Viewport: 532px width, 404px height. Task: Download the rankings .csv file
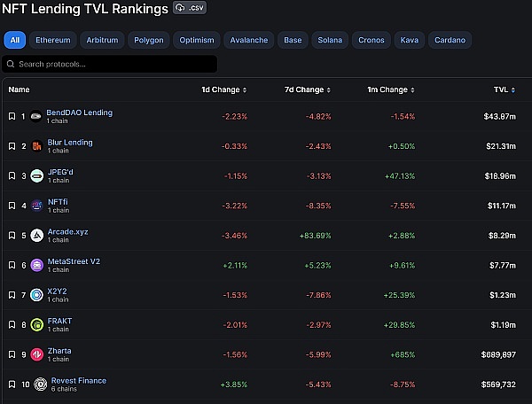[x=191, y=8]
